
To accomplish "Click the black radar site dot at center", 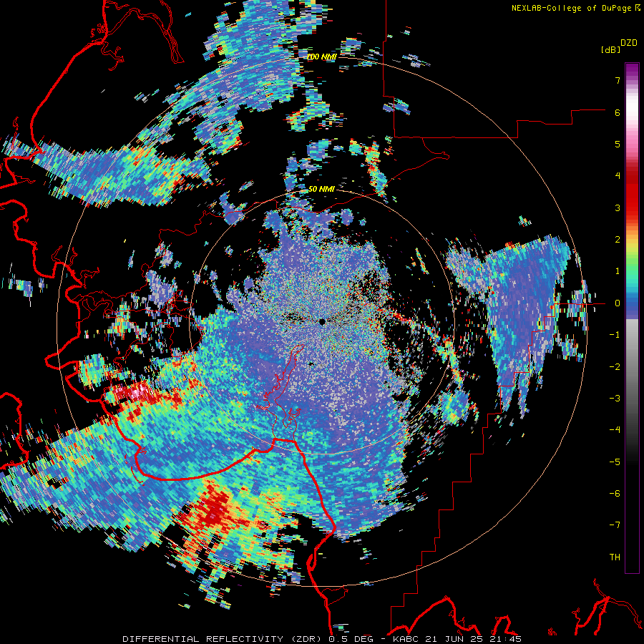I will (322, 321).
